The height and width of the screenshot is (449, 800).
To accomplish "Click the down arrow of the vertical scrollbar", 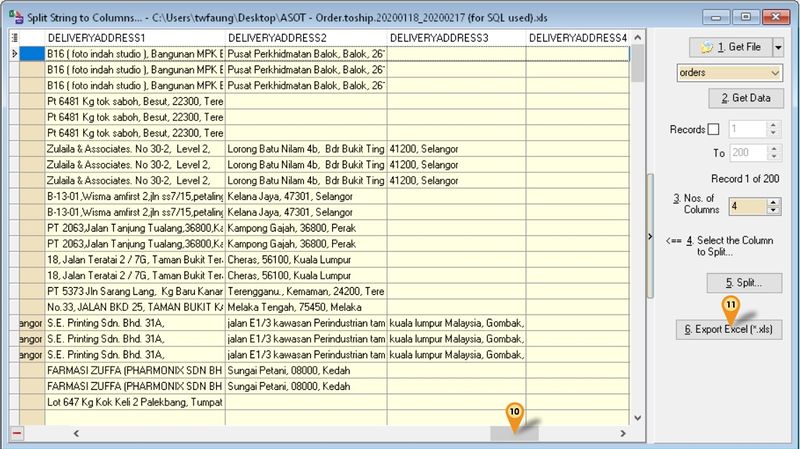I will coord(638,418).
